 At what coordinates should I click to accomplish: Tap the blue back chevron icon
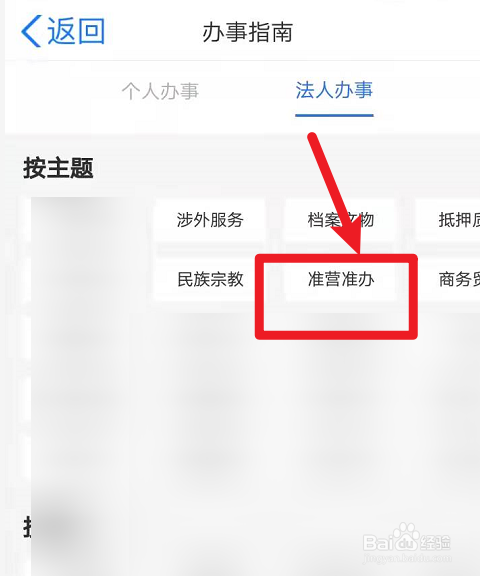click(31, 31)
